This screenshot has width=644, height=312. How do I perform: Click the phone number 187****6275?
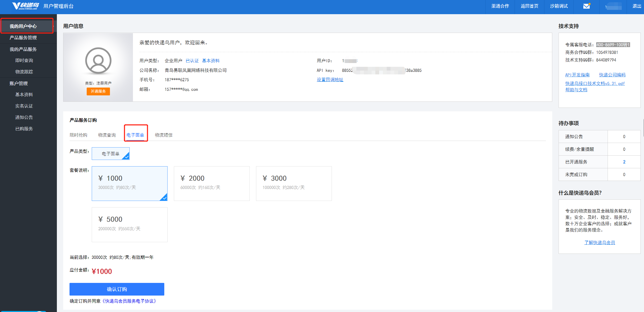pyautogui.click(x=177, y=80)
